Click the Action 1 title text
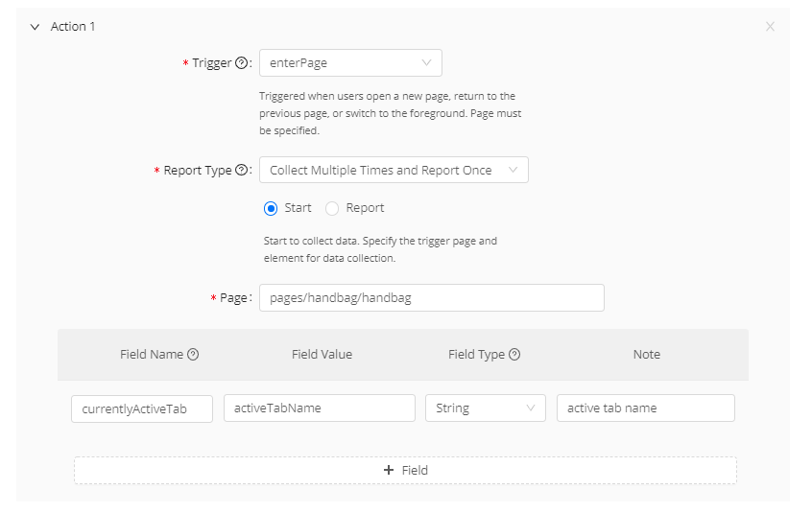Viewport: 812px width, 513px height. (x=73, y=27)
